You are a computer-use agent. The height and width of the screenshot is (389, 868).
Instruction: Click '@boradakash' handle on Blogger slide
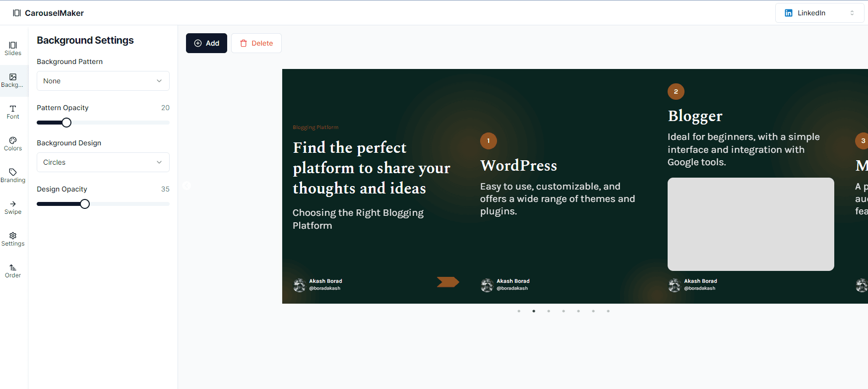[700, 288]
